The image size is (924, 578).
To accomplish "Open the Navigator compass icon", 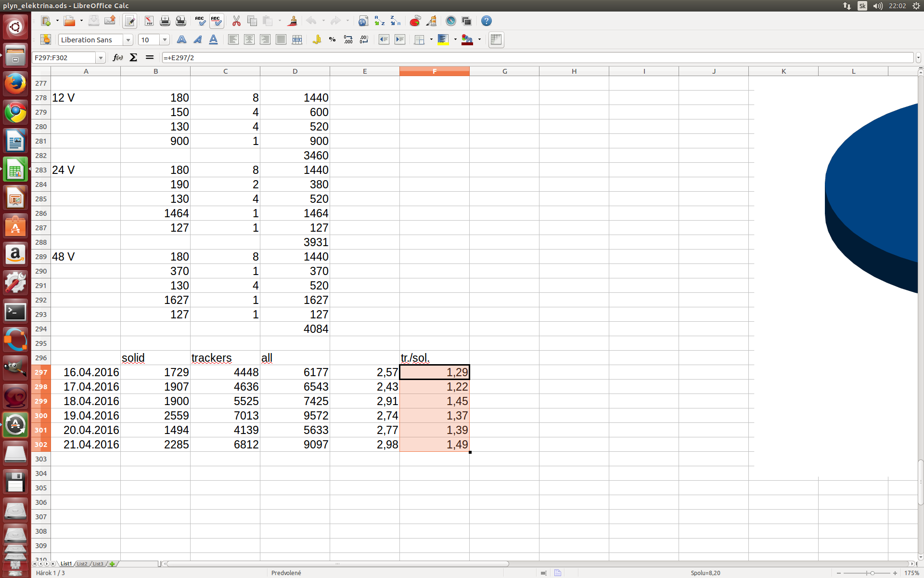I will [450, 21].
